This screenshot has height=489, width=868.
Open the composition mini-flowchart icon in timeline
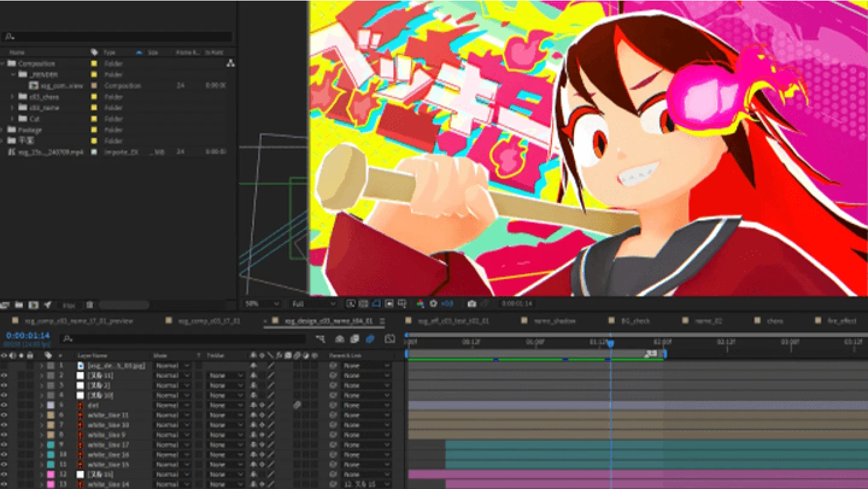coord(321,339)
